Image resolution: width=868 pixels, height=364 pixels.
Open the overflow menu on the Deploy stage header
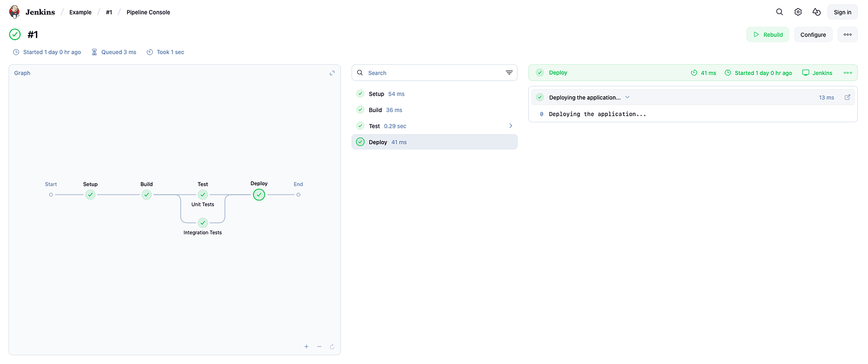[847, 72]
